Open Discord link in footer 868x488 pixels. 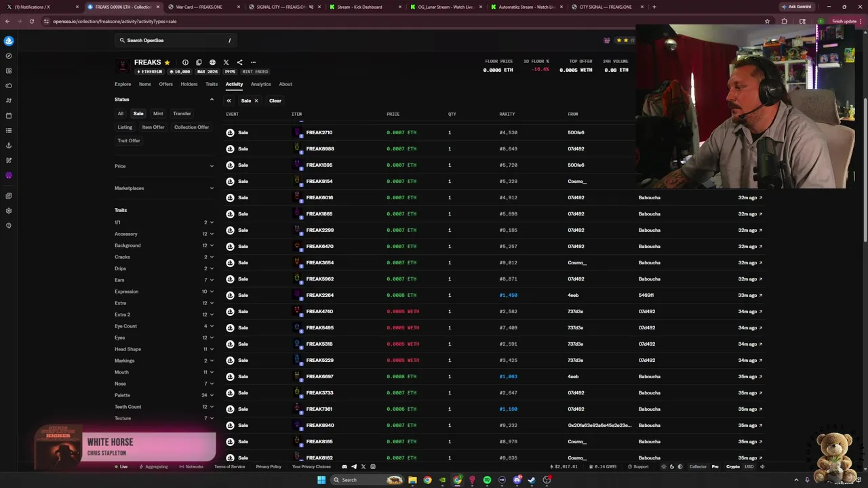tap(344, 466)
